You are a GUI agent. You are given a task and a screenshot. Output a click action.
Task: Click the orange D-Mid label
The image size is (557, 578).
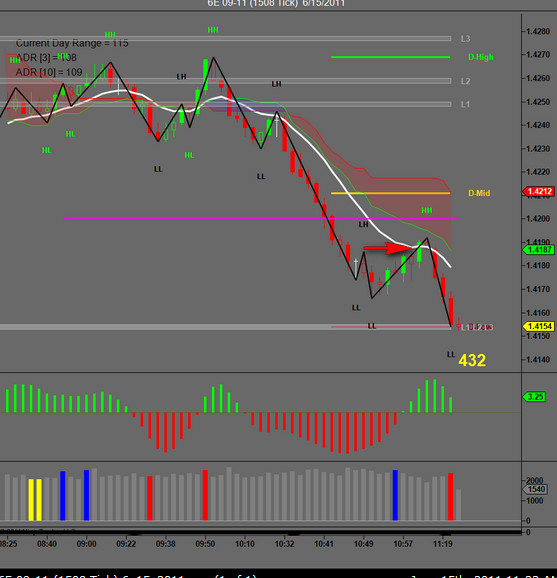tap(479, 193)
